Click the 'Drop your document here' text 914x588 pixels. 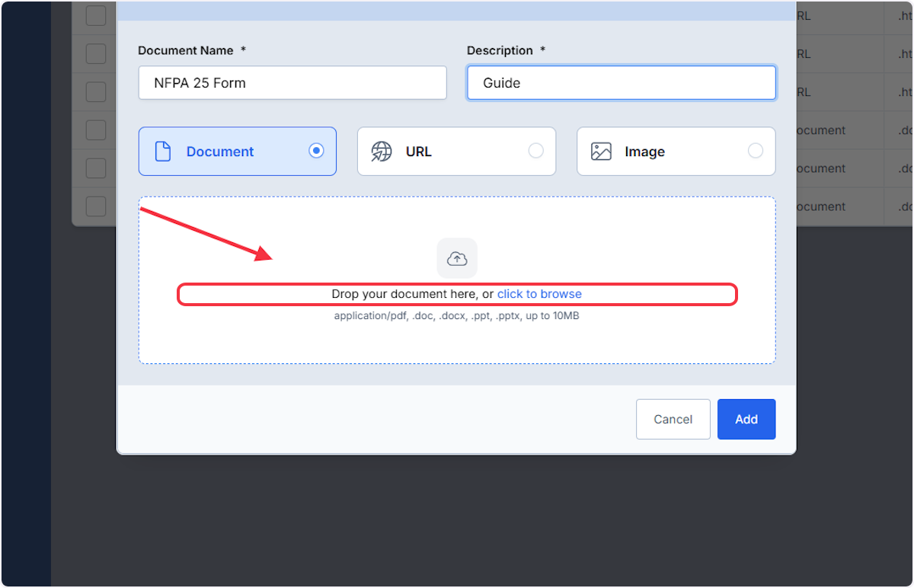(405, 294)
